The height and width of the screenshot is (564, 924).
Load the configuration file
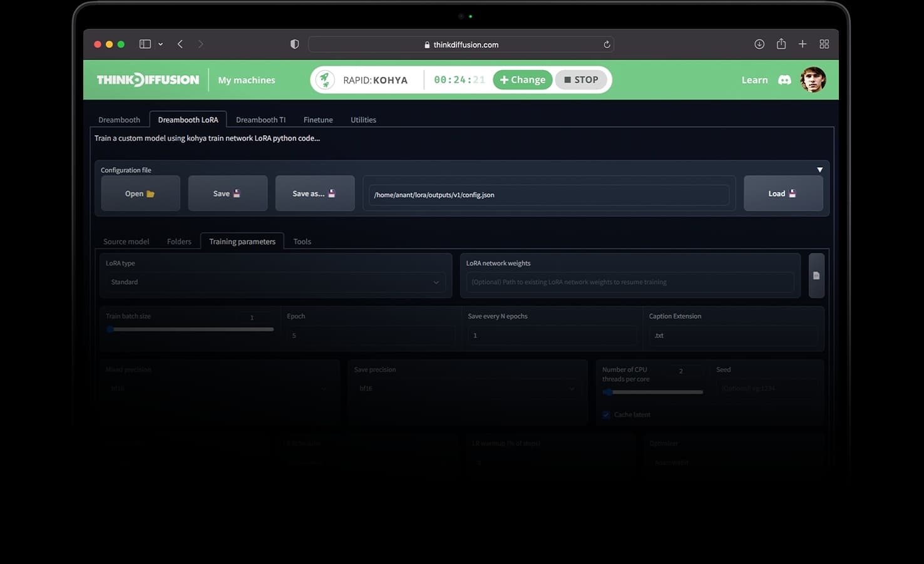coord(783,193)
